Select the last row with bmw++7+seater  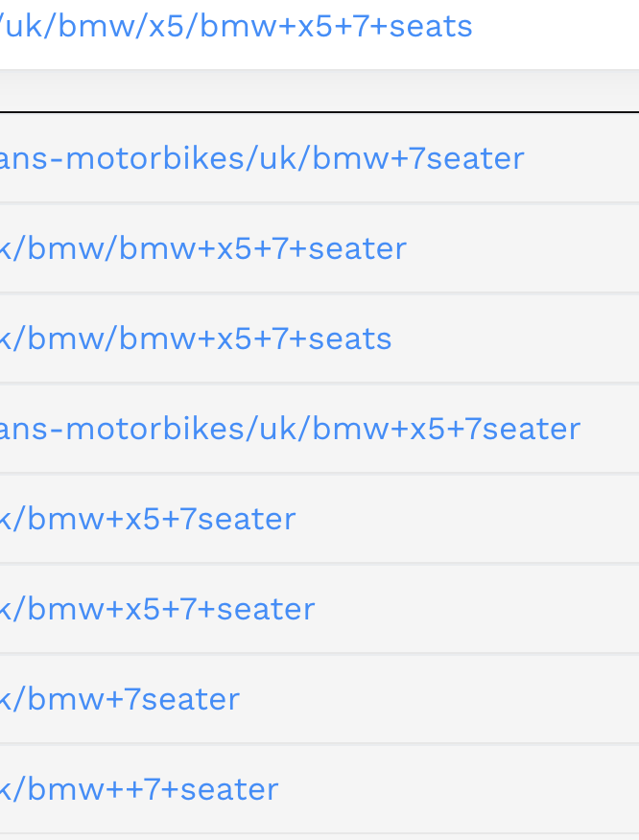[319, 788]
